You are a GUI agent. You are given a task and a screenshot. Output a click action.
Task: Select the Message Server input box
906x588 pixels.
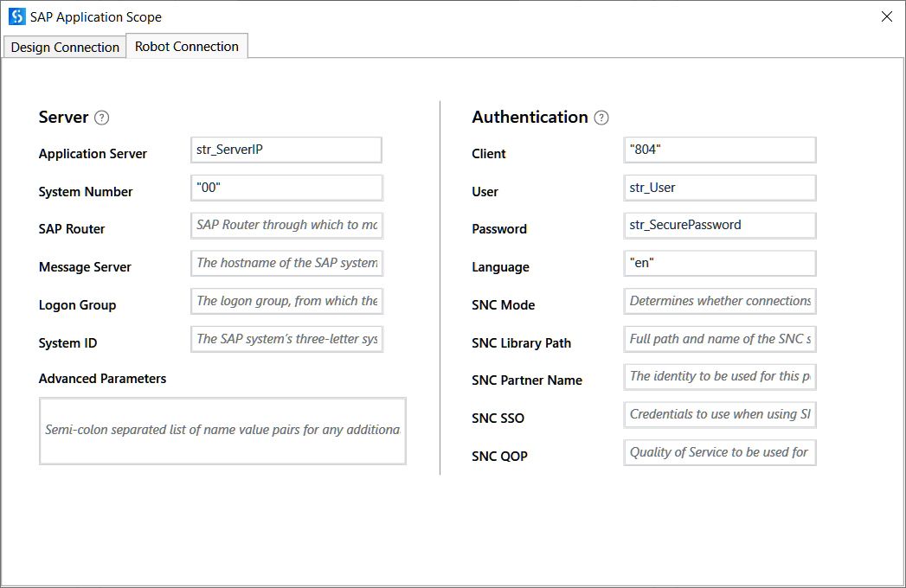click(x=286, y=264)
